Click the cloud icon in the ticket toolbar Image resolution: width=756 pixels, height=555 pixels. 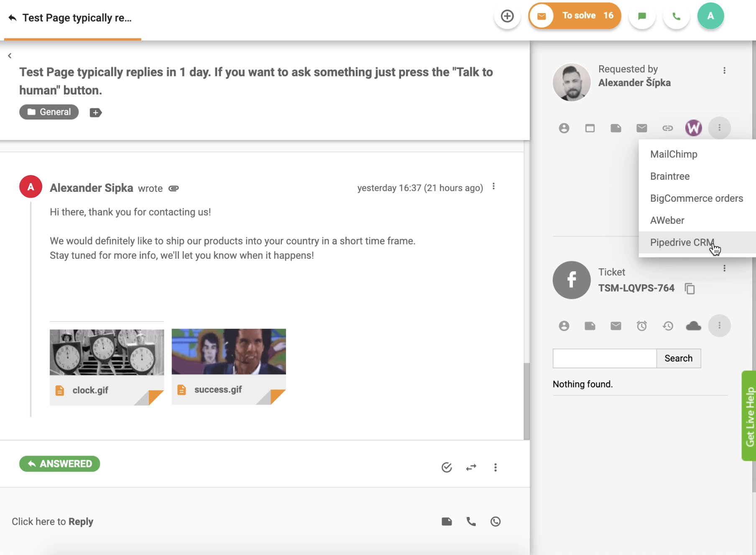pyautogui.click(x=693, y=326)
